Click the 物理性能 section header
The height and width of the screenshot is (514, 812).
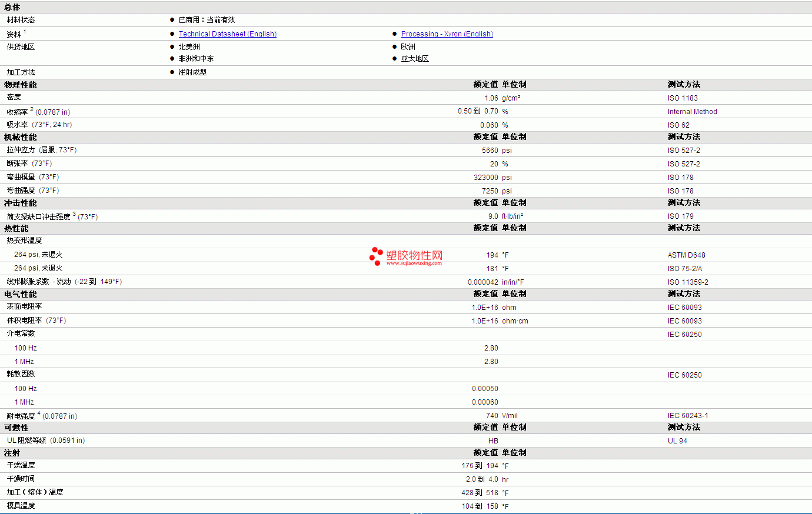(21, 85)
